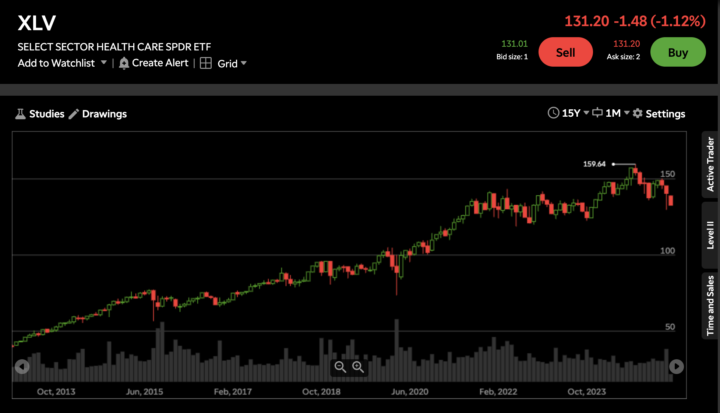
Task: Click the green Buy button
Action: [x=678, y=52]
